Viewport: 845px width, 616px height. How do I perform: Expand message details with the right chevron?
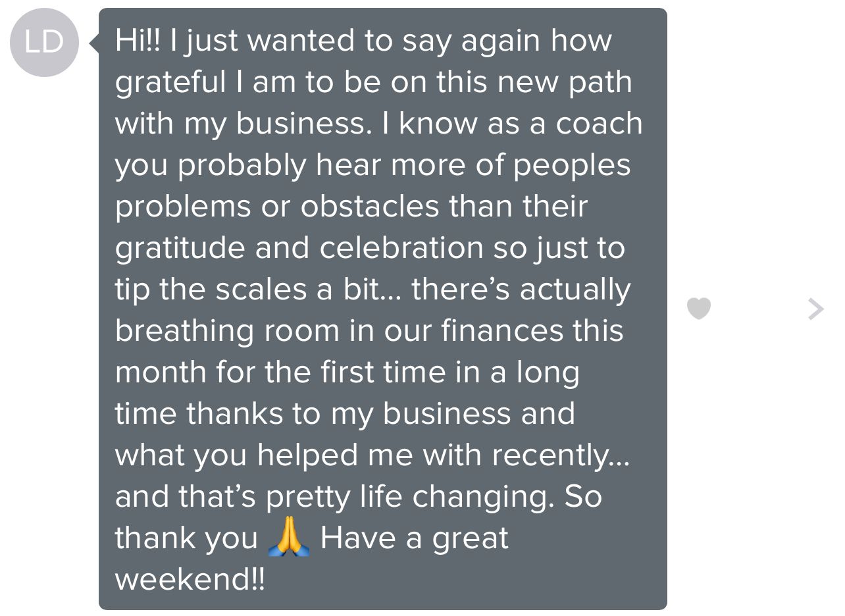pos(815,308)
